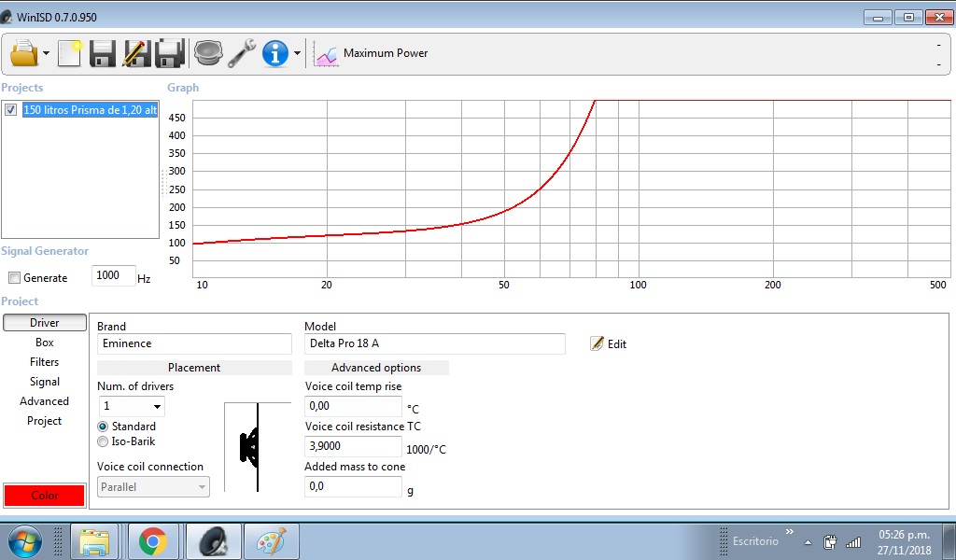The height and width of the screenshot is (560, 956).
Task: Click the blue info icon
Action: pyautogui.click(x=275, y=53)
